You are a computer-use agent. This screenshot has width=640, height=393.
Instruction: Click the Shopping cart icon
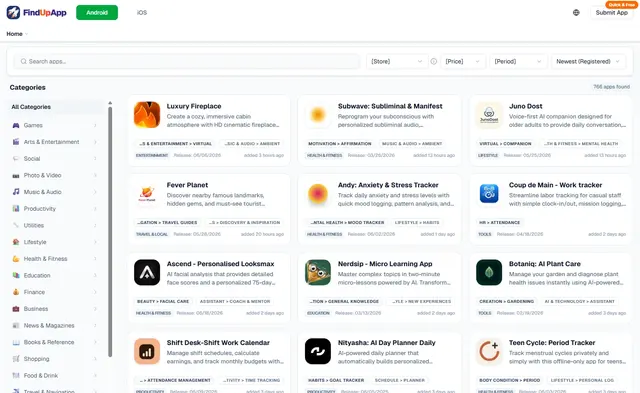coord(16,359)
